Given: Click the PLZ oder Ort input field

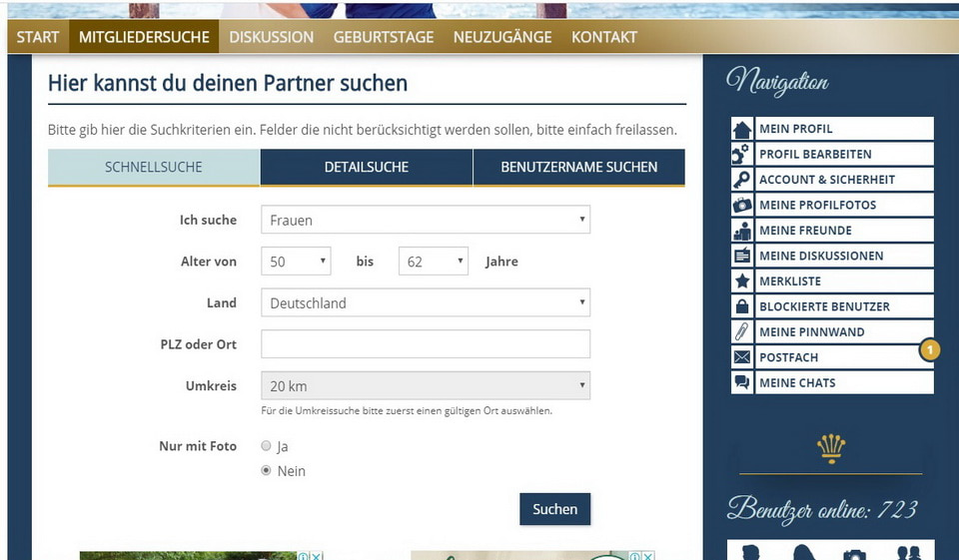Looking at the screenshot, I should coord(425,344).
